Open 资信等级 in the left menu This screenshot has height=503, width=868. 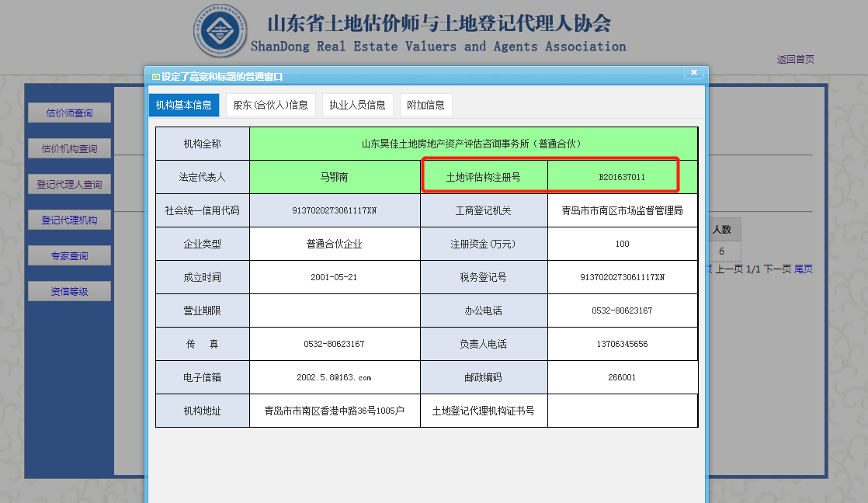69,292
